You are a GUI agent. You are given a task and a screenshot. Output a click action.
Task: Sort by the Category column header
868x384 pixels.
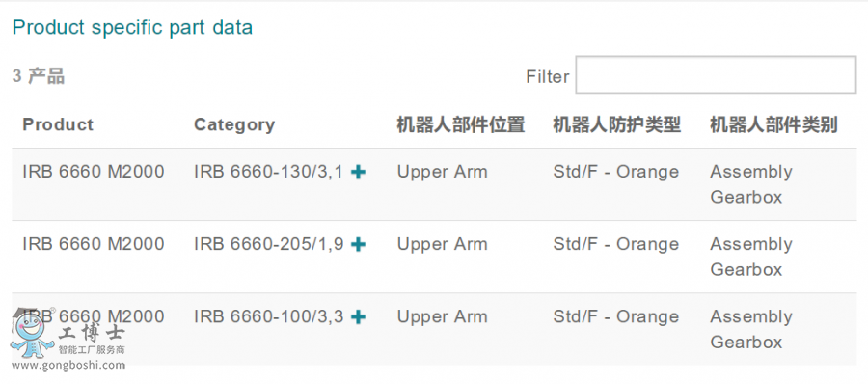pyautogui.click(x=234, y=124)
